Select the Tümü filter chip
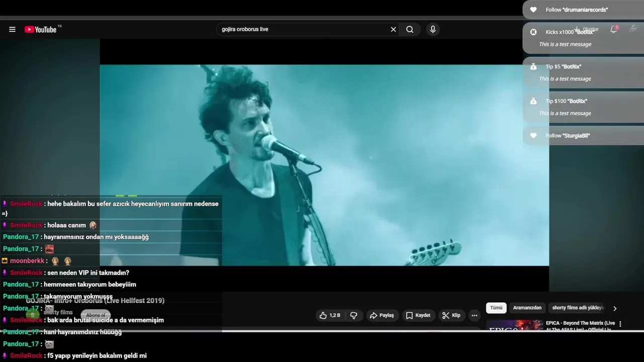This screenshot has height=362, width=644. [496, 308]
